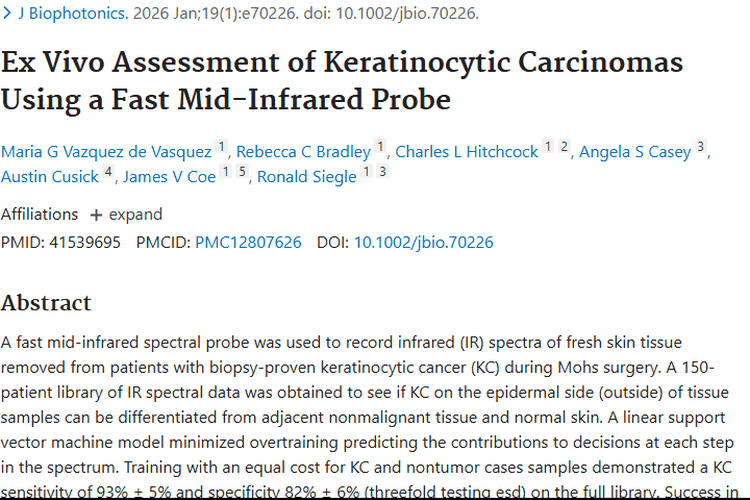Select affiliation superscript 3 after Ronald Siegle
Image resolution: width=750 pixels, height=500 pixels.
pyautogui.click(x=382, y=173)
